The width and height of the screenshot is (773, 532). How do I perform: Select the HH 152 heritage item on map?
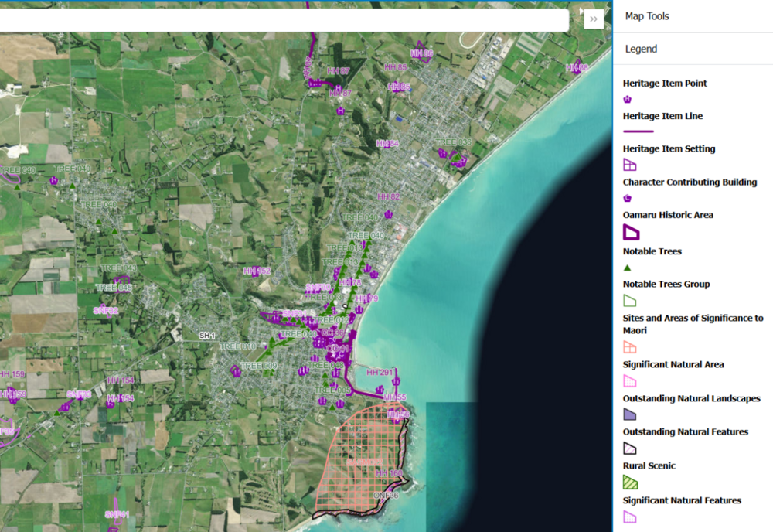point(257,271)
